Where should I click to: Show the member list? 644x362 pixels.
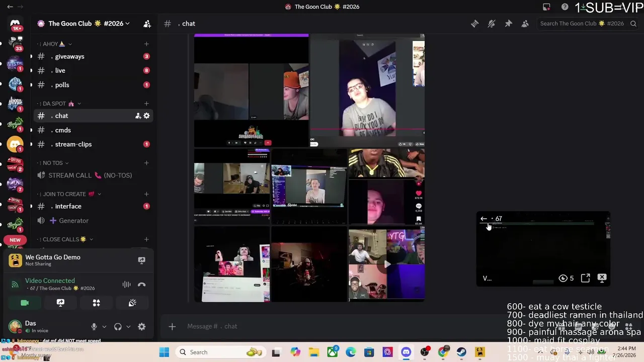coord(525,24)
